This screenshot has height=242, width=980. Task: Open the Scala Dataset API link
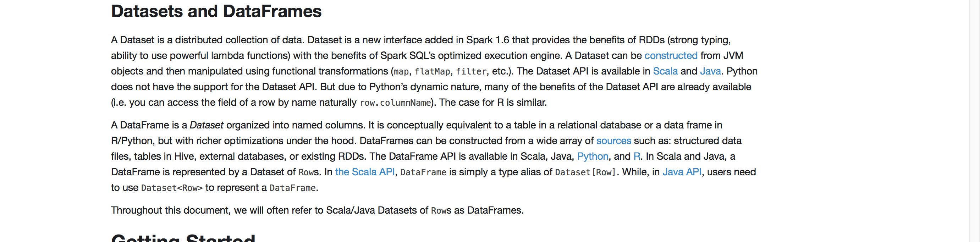coord(665,71)
